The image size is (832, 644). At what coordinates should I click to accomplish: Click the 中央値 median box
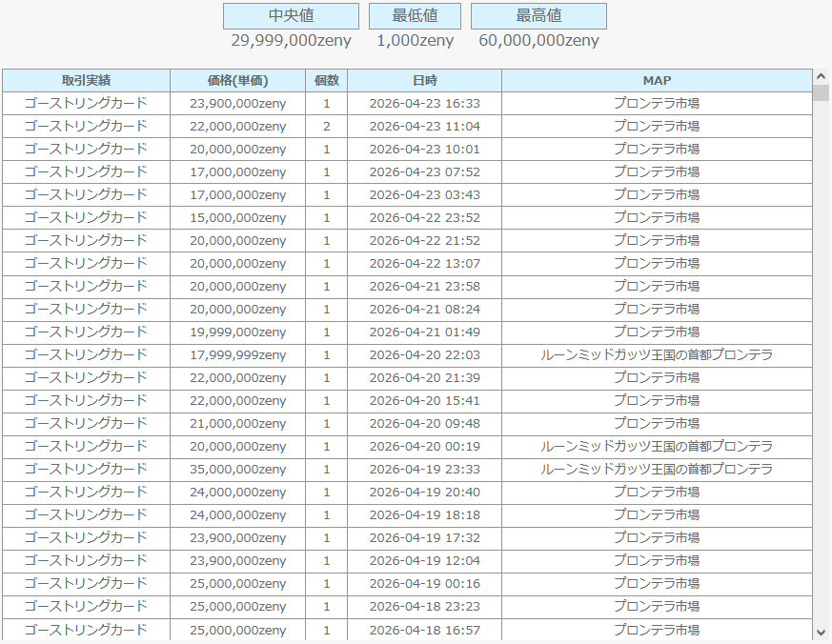click(x=291, y=16)
